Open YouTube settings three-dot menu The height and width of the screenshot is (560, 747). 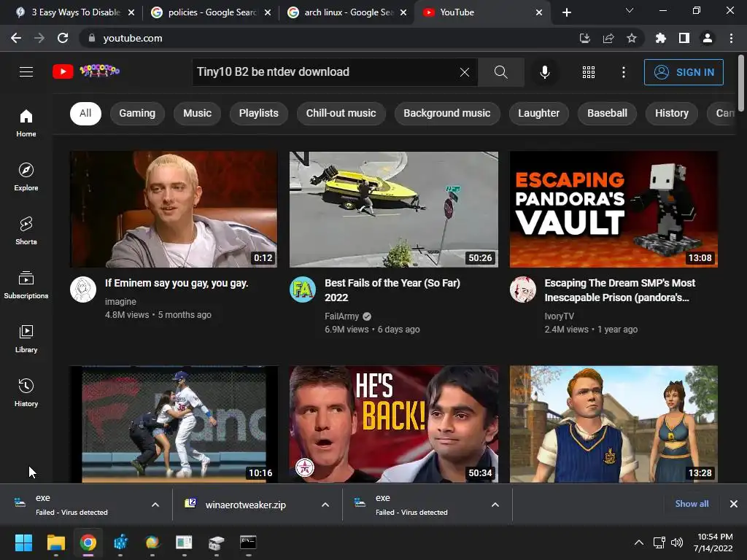tap(623, 72)
